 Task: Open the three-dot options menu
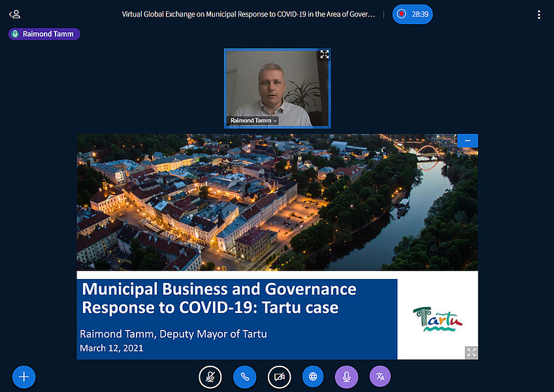point(539,14)
